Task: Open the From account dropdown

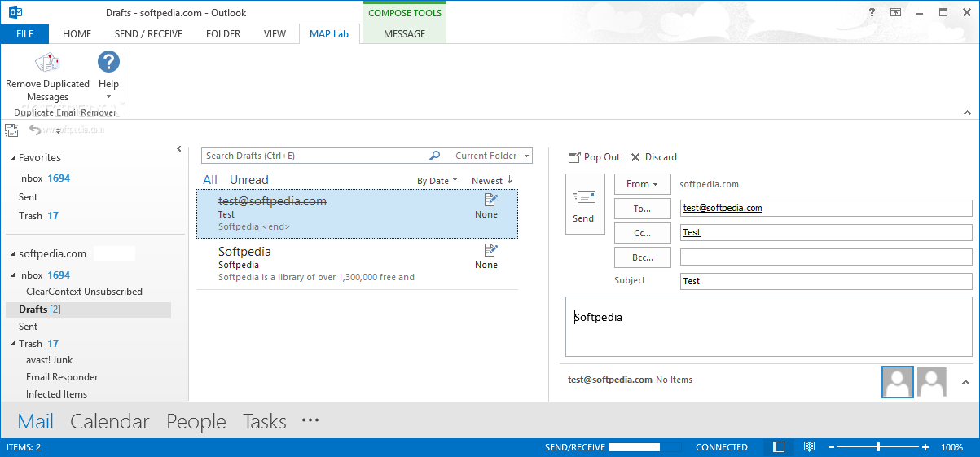Action: 642,184
